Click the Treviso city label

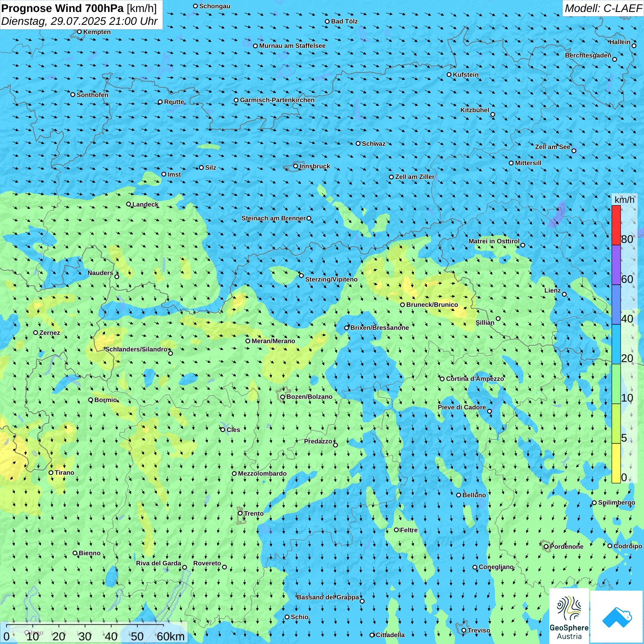click(x=479, y=630)
